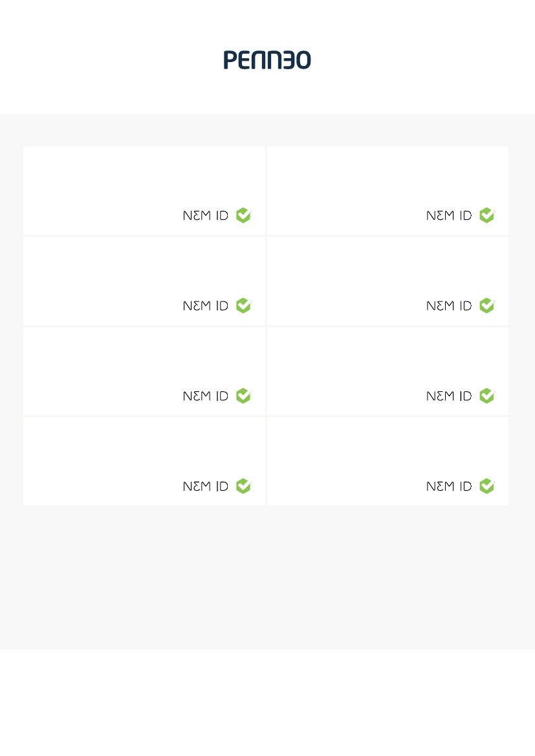Select the NEM ID text in bottom-row left card
This screenshot has height=756, width=535.
206,486
